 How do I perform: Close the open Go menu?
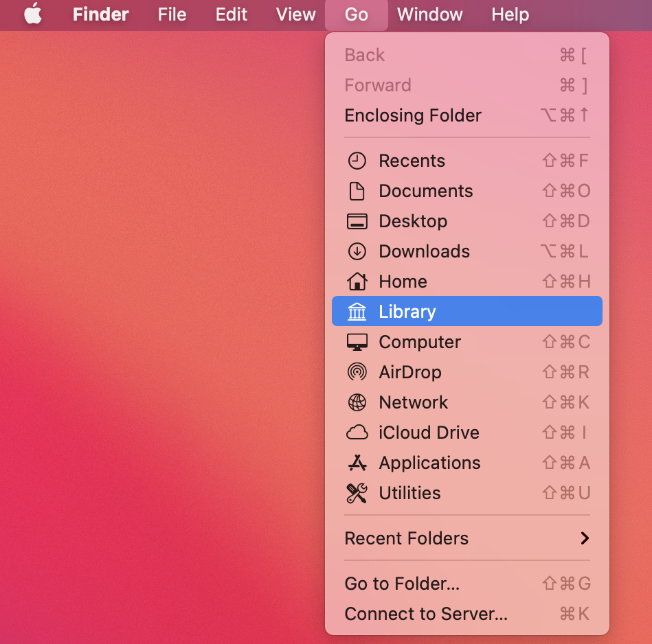point(357,14)
